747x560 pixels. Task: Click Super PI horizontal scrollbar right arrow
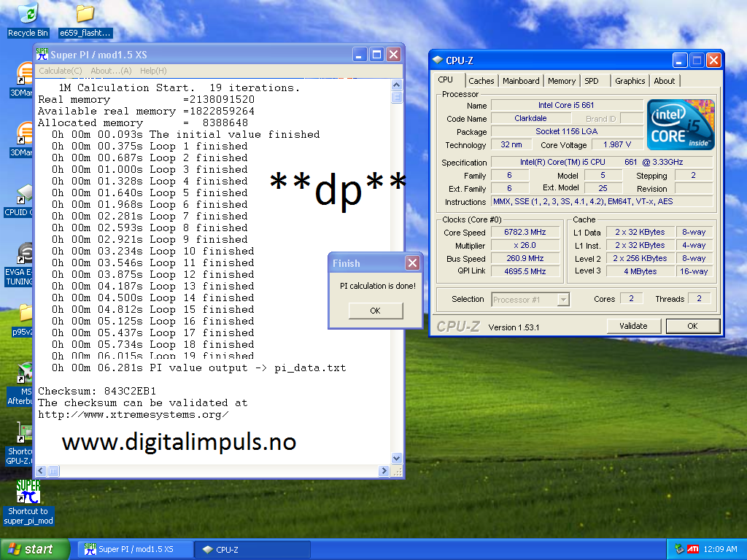[384, 471]
